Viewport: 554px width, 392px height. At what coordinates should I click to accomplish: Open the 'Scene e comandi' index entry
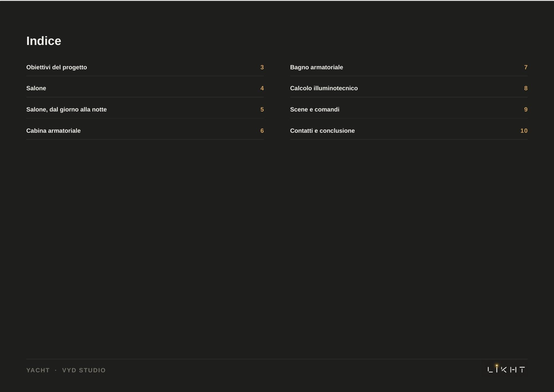[409, 109]
